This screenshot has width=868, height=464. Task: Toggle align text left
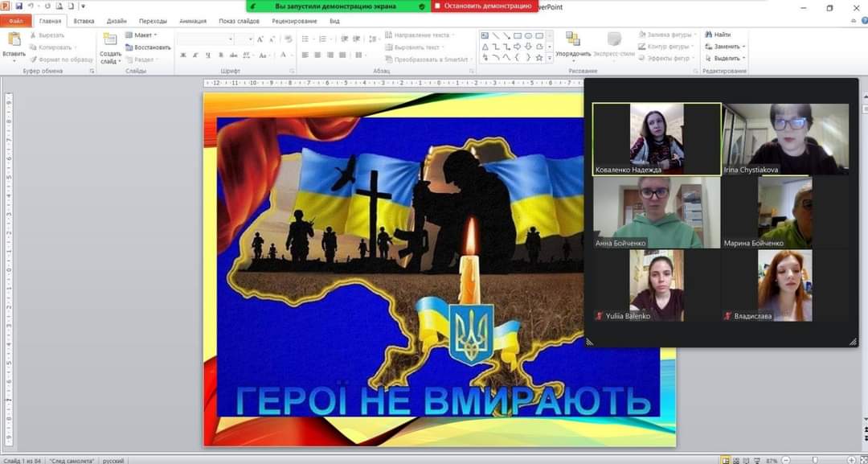(x=305, y=55)
